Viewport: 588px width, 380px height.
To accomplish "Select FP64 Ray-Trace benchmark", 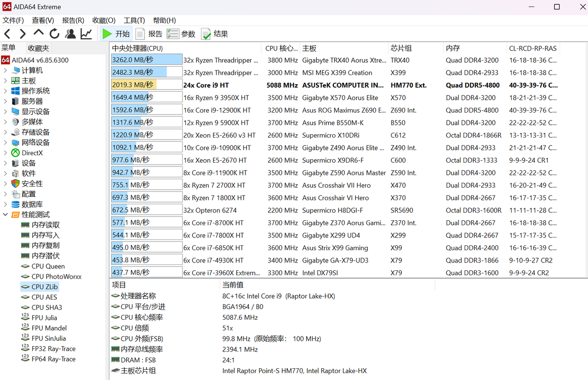I will [x=49, y=359].
